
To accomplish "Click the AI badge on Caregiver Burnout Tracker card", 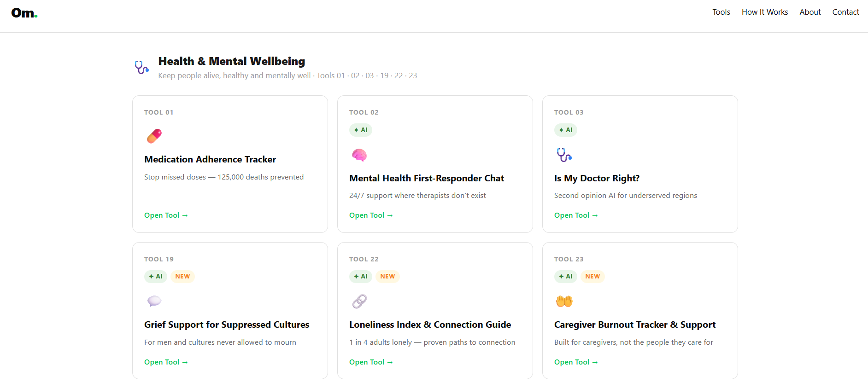I will tap(565, 276).
